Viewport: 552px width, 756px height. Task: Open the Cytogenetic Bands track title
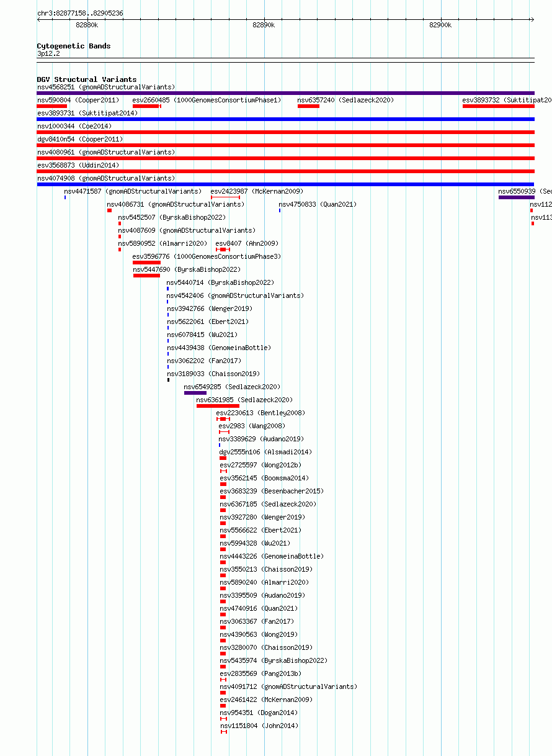pyautogui.click(x=74, y=46)
